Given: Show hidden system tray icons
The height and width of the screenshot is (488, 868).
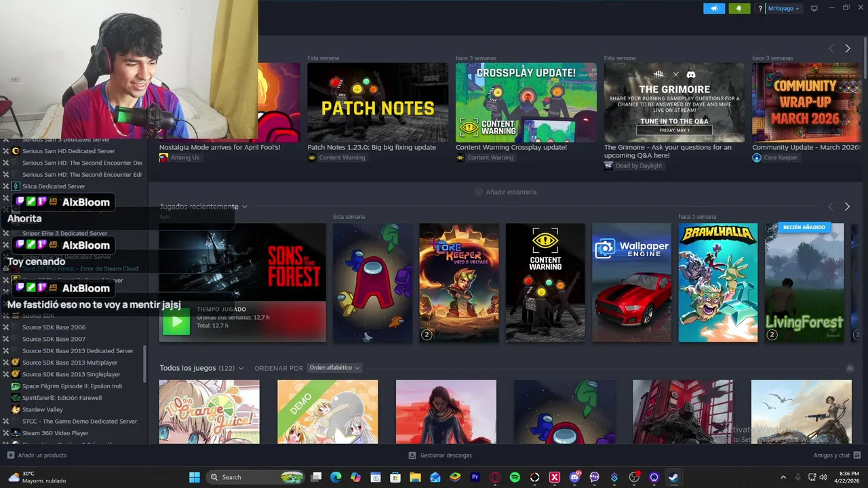Looking at the screenshot, I should tap(783, 477).
